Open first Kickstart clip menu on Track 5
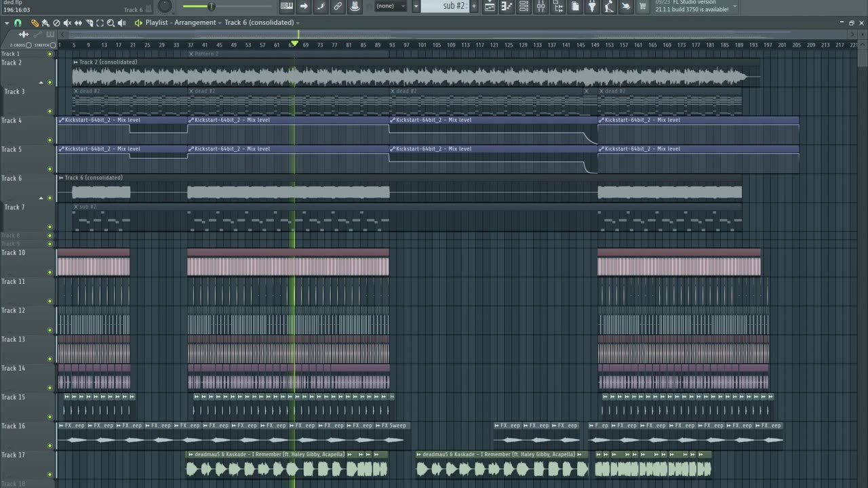 (x=61, y=149)
